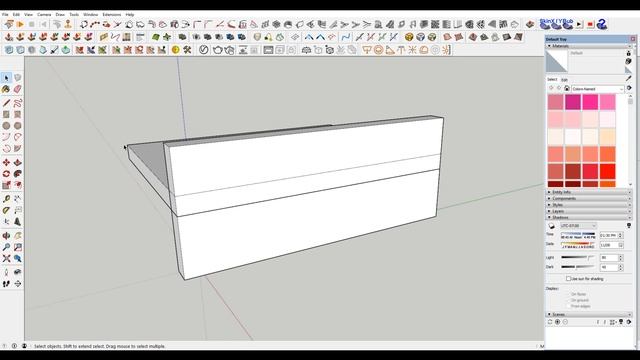640x360 pixels.
Task: Open the Window menu
Action: (91, 14)
